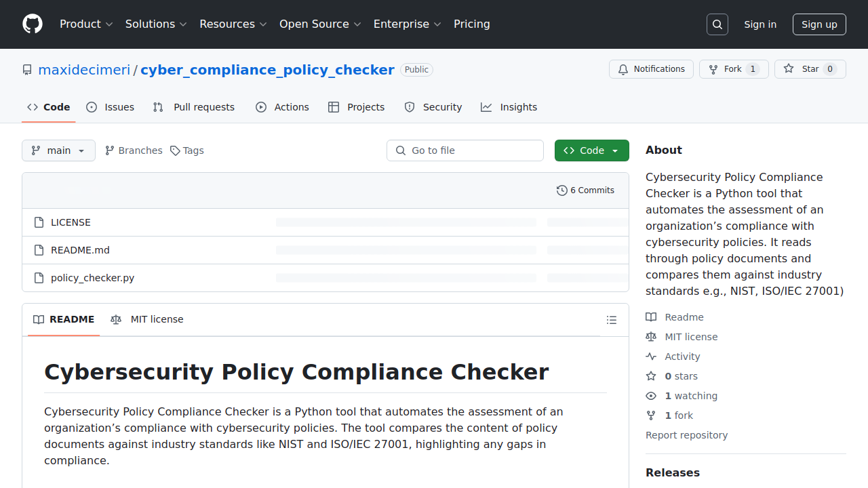Click the eye icon beside 1 watching
Viewport: 868px width, 488px height.
(x=651, y=396)
